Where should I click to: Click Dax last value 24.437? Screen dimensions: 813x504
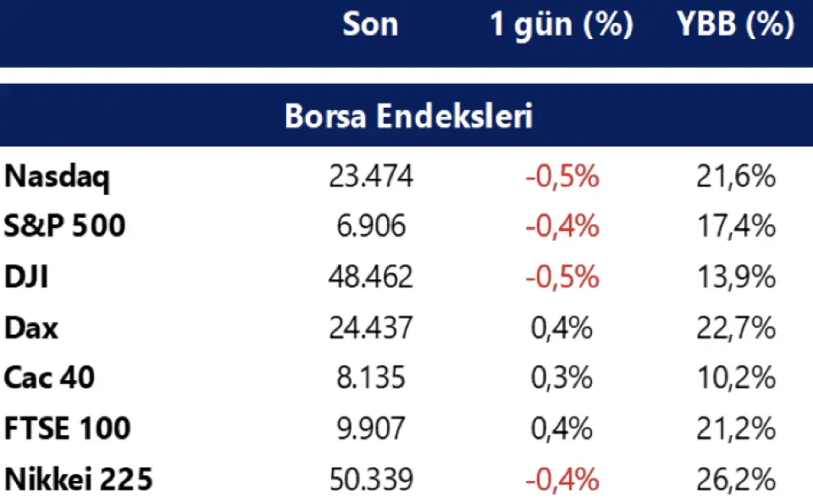pyautogui.click(x=371, y=327)
